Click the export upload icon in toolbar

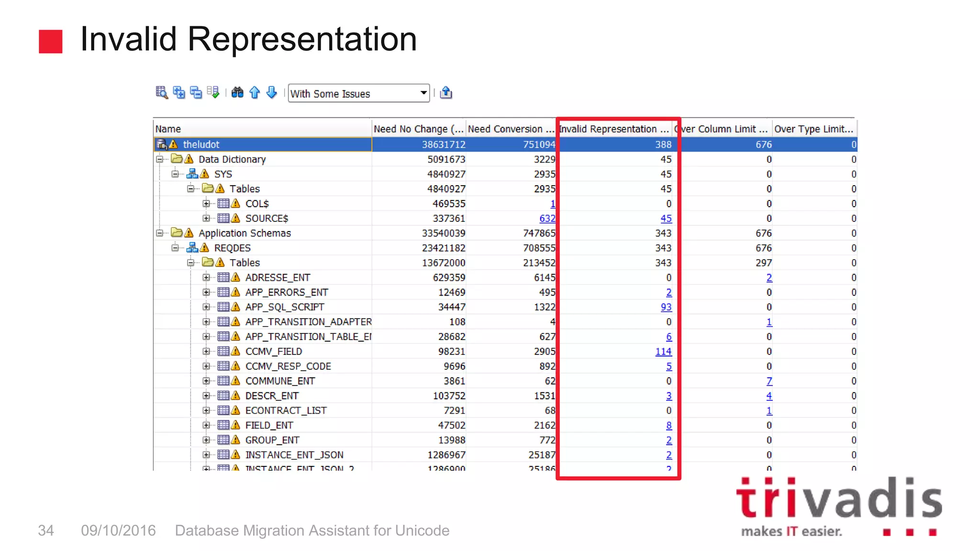tap(446, 92)
